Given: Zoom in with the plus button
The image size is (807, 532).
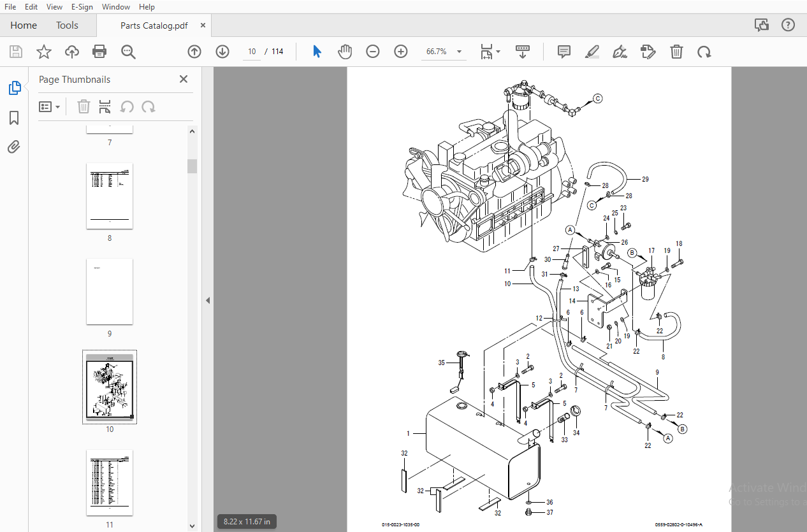Looking at the screenshot, I should tap(401, 52).
